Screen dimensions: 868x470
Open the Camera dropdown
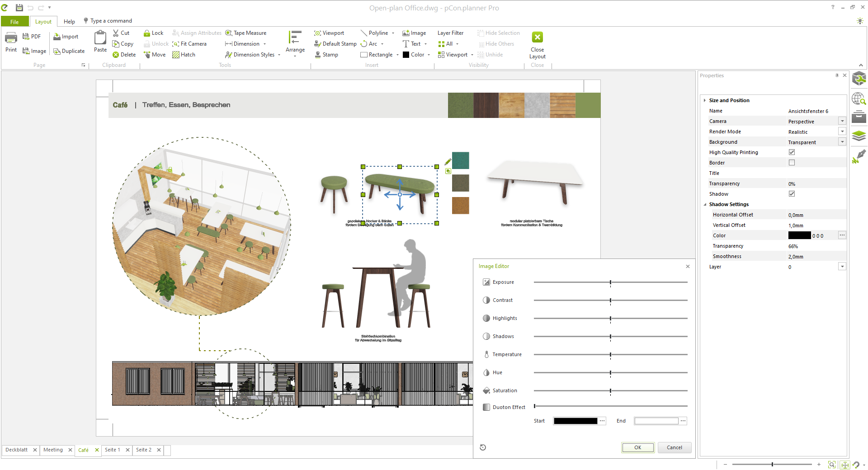click(x=842, y=121)
